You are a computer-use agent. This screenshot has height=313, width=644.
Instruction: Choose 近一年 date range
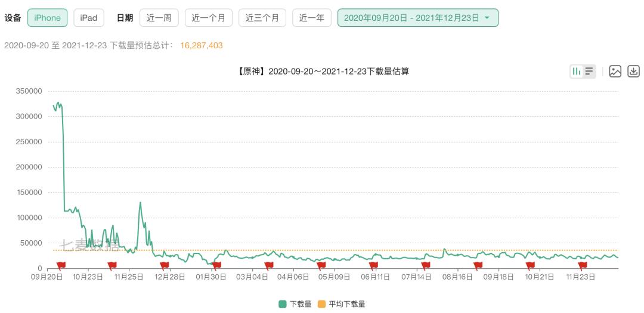click(x=312, y=18)
